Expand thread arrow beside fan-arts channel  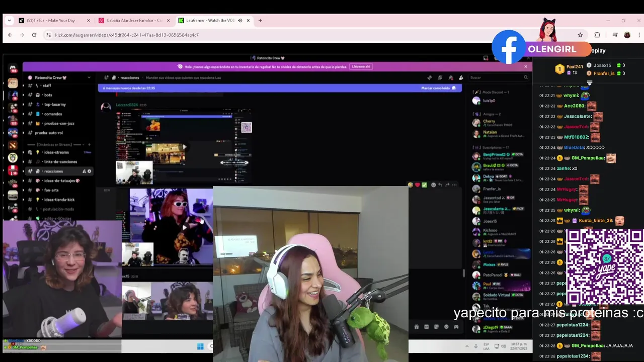pyautogui.click(x=23, y=190)
